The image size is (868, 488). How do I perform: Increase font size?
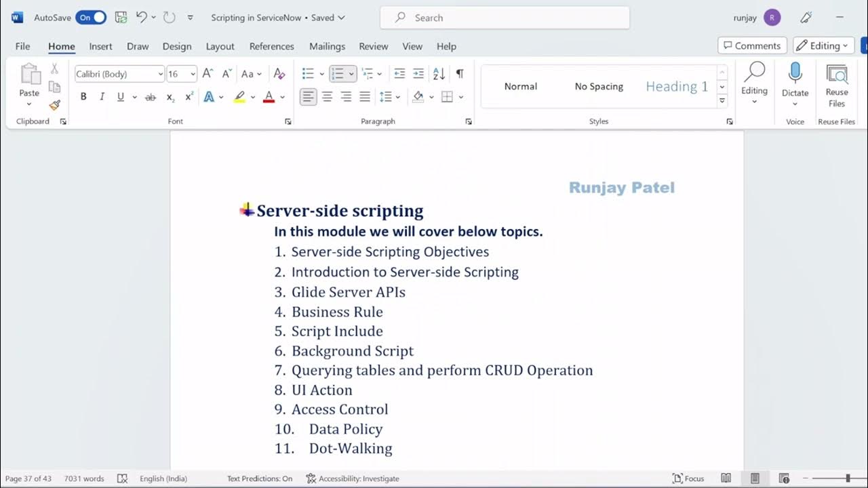coord(208,74)
